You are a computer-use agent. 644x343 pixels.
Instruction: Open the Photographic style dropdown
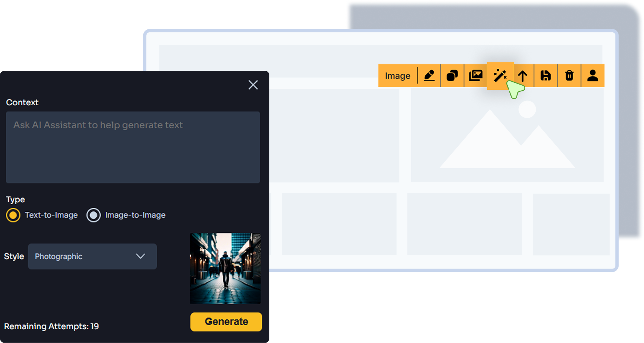[92, 256]
